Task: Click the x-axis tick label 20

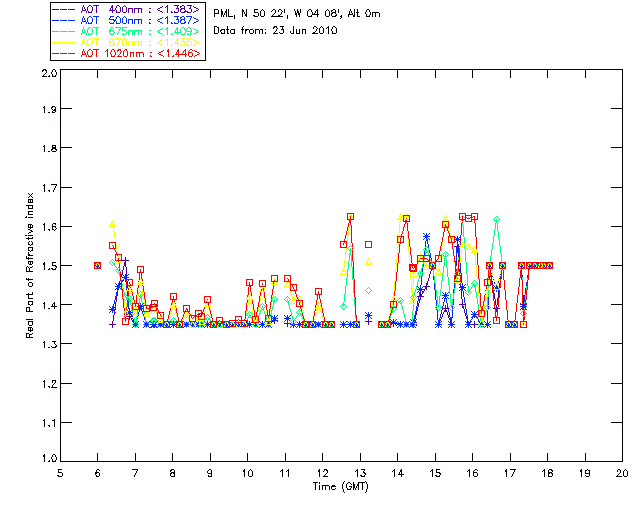Action: 622,473
